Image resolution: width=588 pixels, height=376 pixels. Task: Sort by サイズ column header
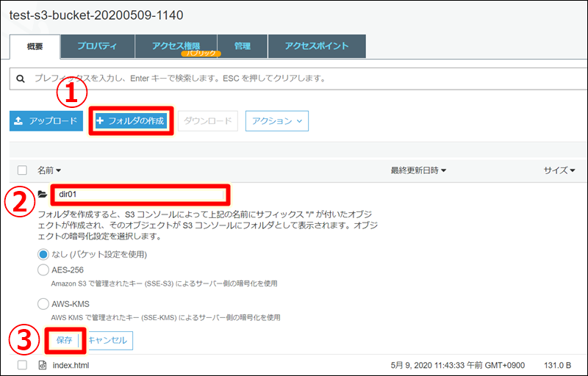coord(559,170)
